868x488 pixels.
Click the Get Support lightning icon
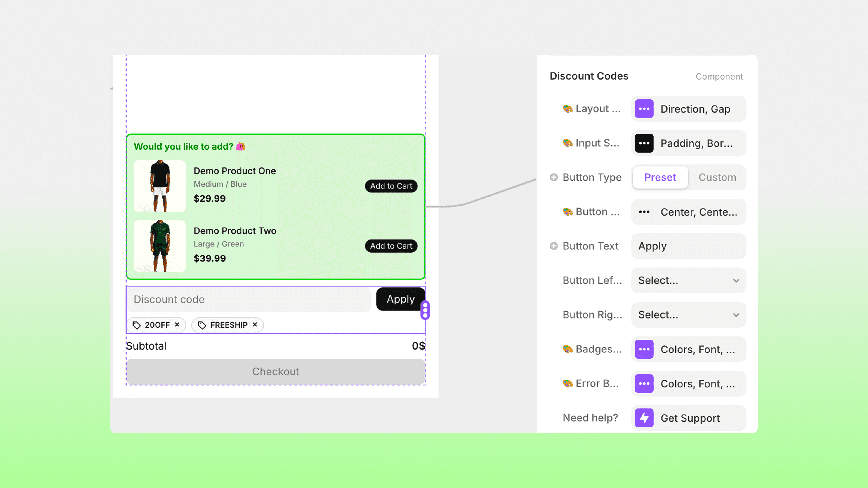pyautogui.click(x=644, y=418)
